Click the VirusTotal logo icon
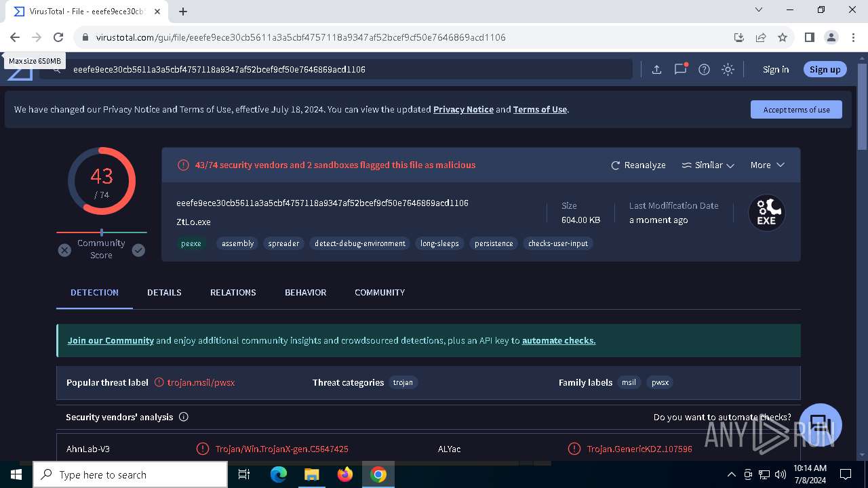The width and height of the screenshot is (868, 488). click(x=20, y=71)
